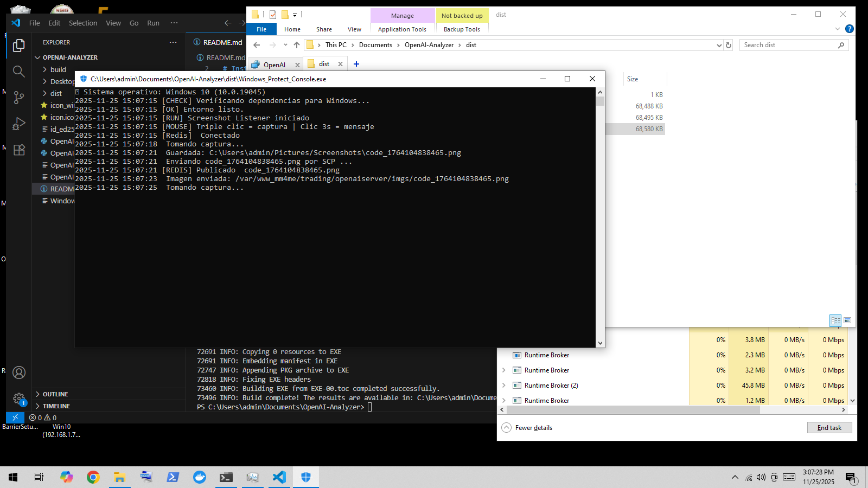Open the Run menu in VS Code
The image size is (868, 488).
click(153, 23)
